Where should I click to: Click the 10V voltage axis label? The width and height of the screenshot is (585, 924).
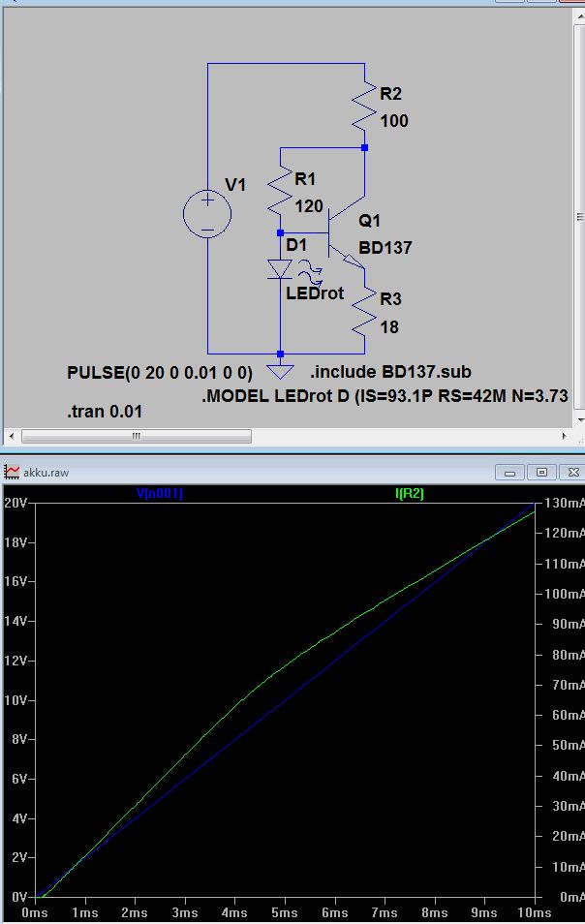(x=15, y=700)
